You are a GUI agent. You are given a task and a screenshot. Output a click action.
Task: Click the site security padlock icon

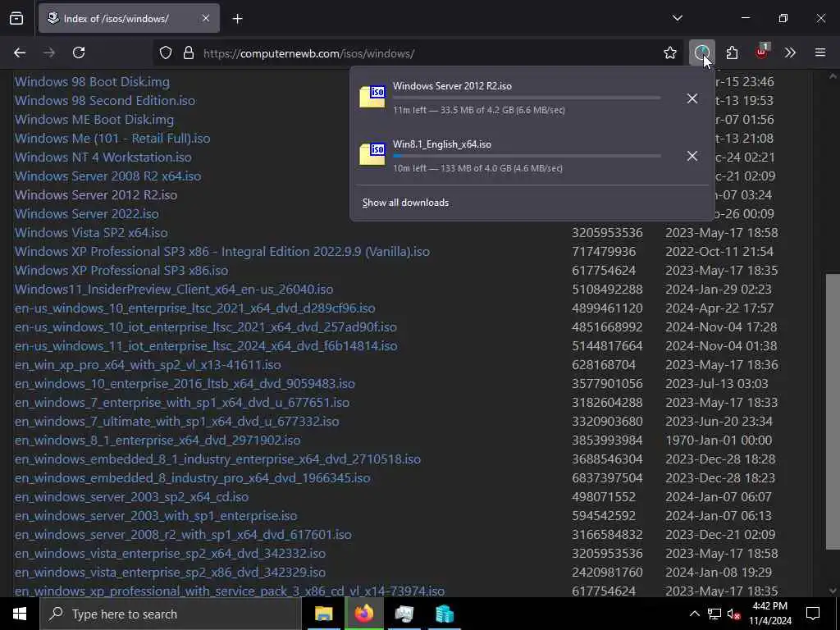click(x=189, y=53)
